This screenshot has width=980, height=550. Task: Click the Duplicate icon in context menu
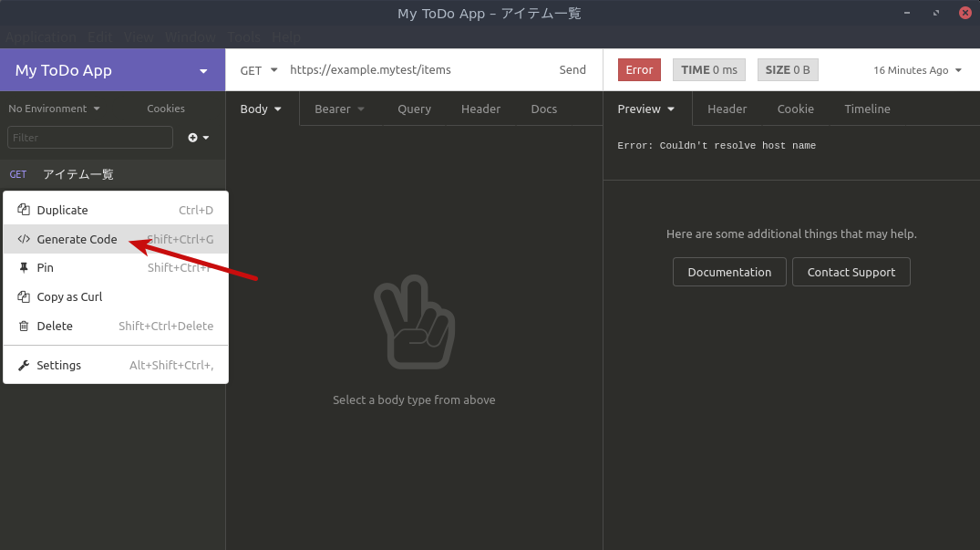coord(24,210)
